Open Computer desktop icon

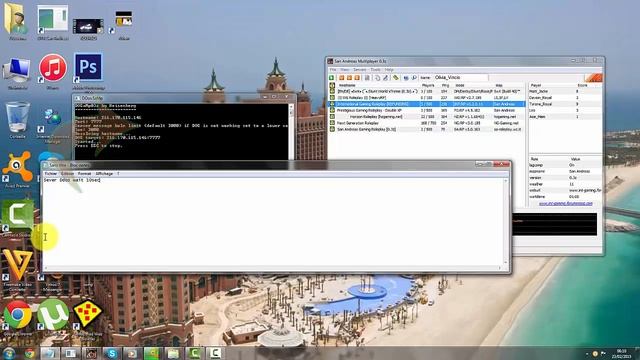coord(17,70)
